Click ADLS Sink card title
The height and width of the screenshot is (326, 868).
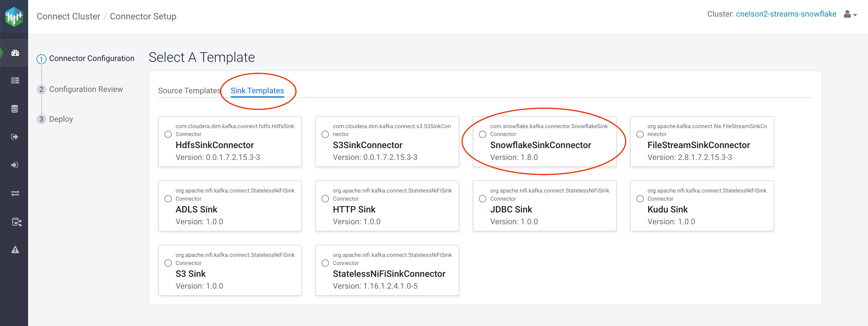point(196,209)
